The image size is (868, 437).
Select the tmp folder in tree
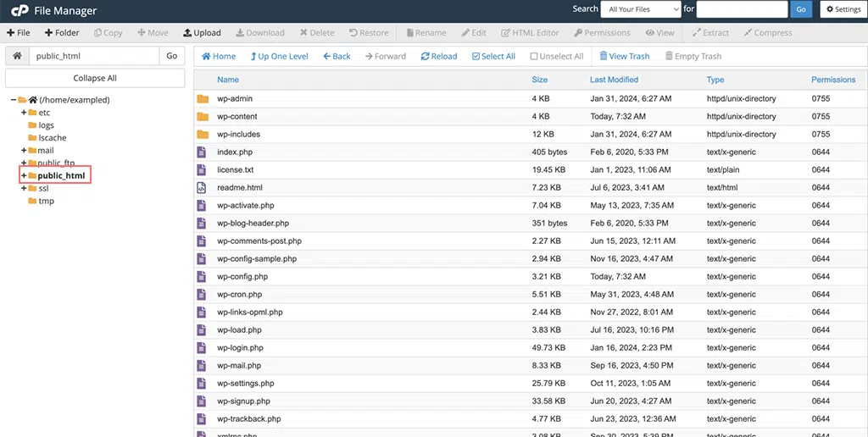pyautogui.click(x=46, y=201)
